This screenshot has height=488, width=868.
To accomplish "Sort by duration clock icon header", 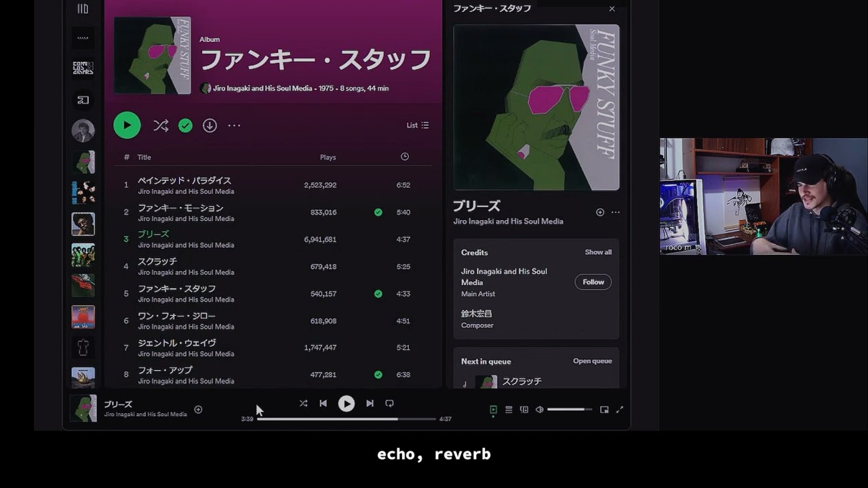I will 405,157.
